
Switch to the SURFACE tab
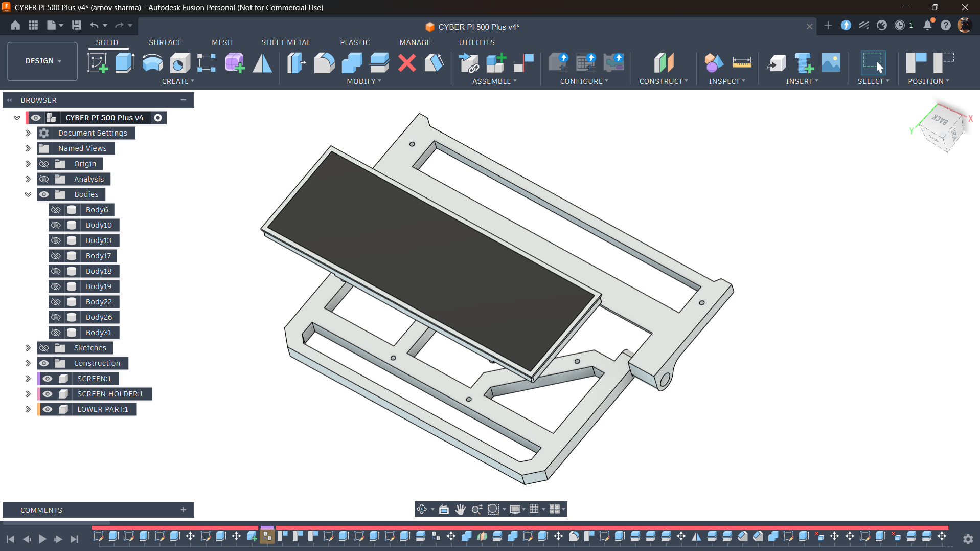coord(165,42)
